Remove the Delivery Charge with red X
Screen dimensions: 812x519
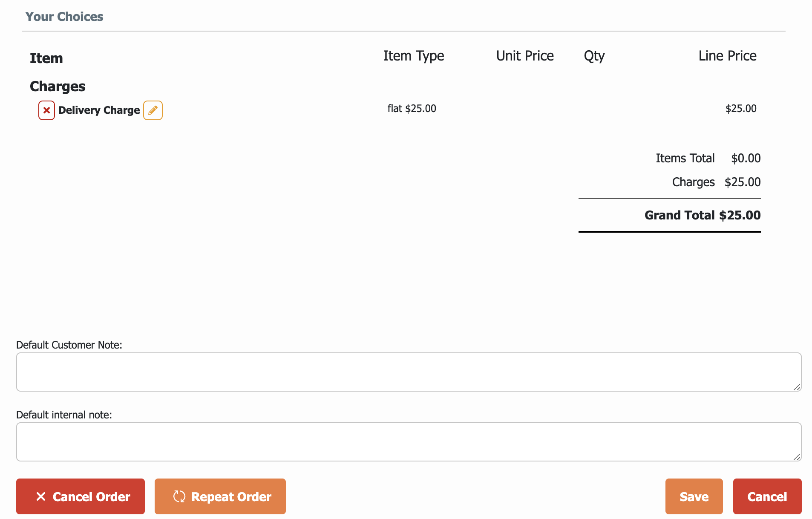tap(46, 110)
